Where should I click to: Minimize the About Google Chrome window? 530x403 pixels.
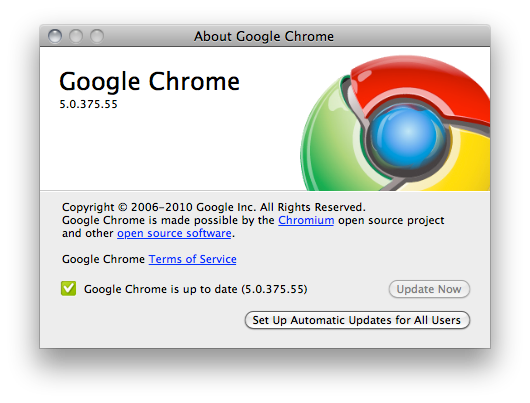click(x=76, y=36)
